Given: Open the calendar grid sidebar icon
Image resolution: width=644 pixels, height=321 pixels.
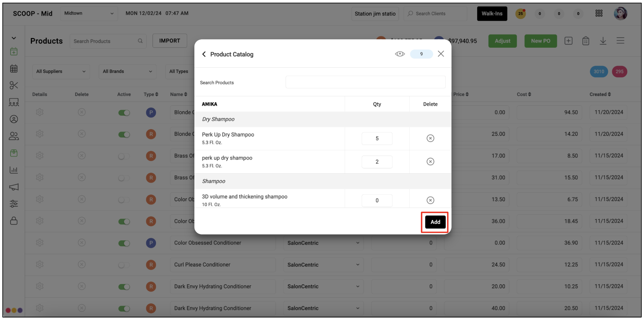Looking at the screenshot, I should tap(14, 68).
